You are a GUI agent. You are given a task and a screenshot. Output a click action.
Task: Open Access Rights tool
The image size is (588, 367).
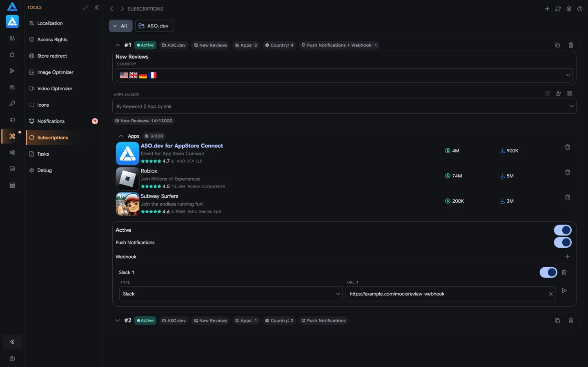(63, 40)
